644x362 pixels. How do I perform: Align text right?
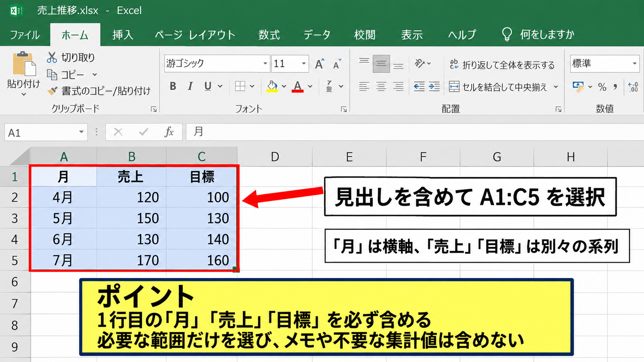click(x=398, y=87)
